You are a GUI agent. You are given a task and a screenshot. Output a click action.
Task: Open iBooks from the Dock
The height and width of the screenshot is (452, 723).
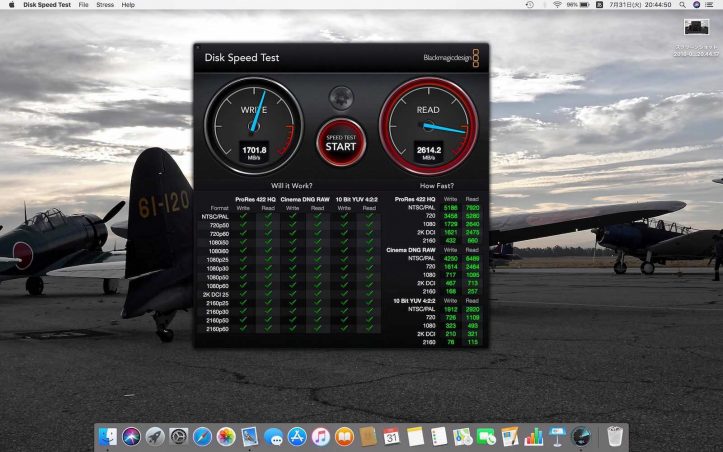pos(344,436)
